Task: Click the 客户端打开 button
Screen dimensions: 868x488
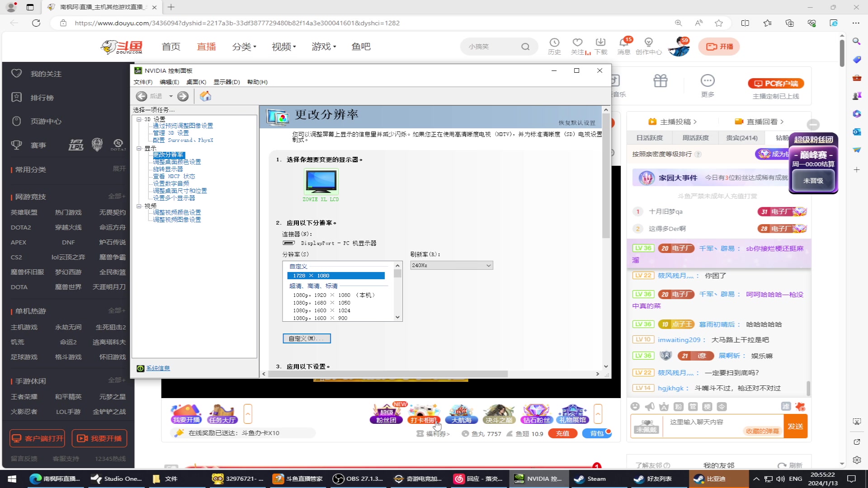Action: [37, 438]
